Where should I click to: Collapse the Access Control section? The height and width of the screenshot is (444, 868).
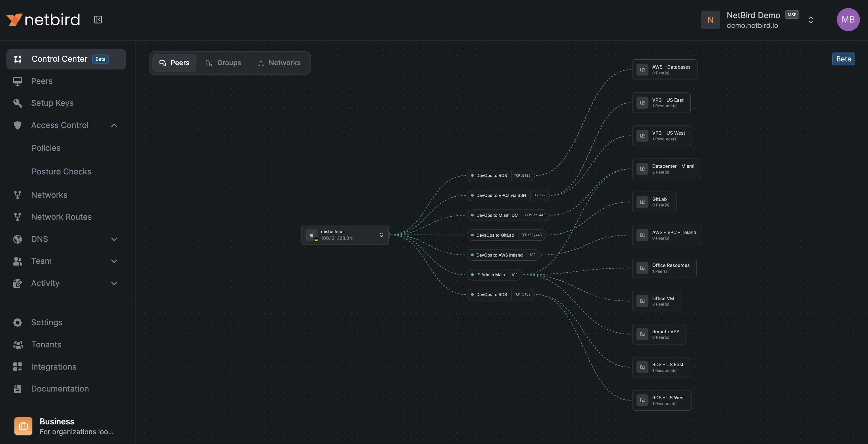coord(114,125)
